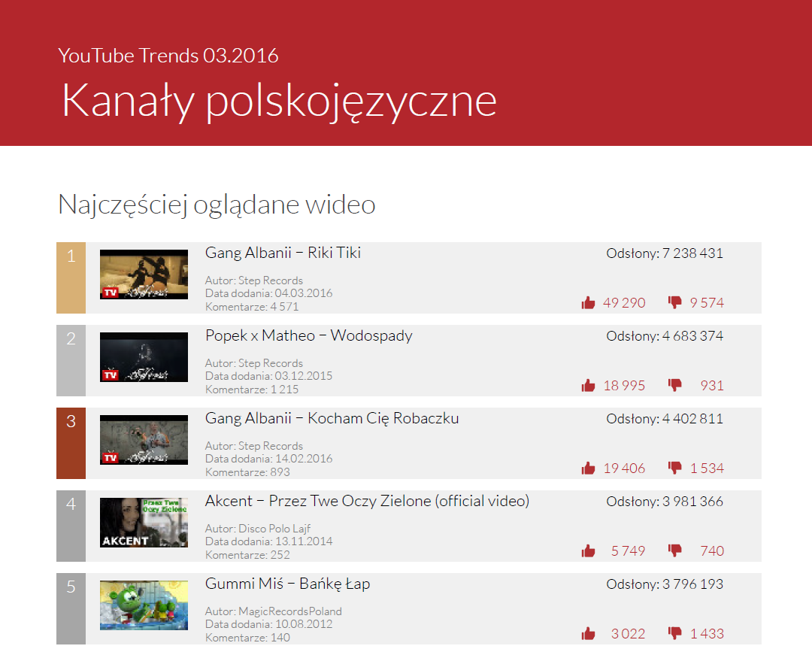Click title Akcent – Przez Twe Oczy Zielone
Screen dimensions: 812x652
click(x=367, y=501)
